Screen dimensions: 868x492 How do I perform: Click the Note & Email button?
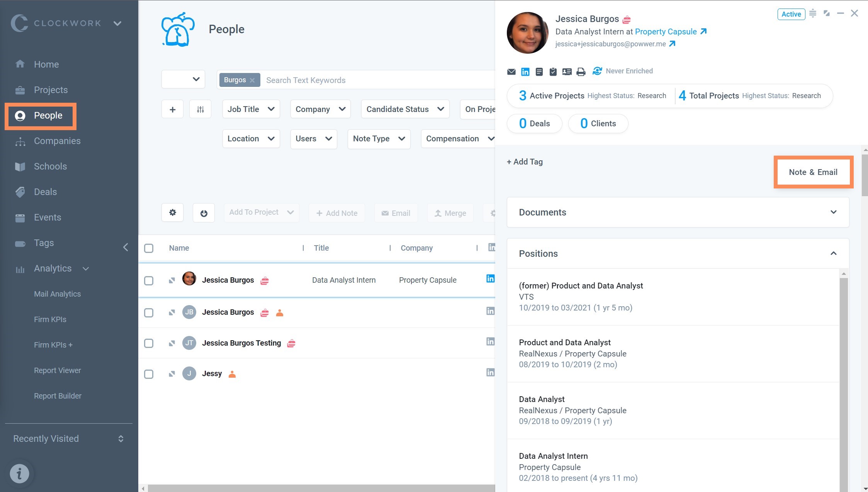pos(813,172)
